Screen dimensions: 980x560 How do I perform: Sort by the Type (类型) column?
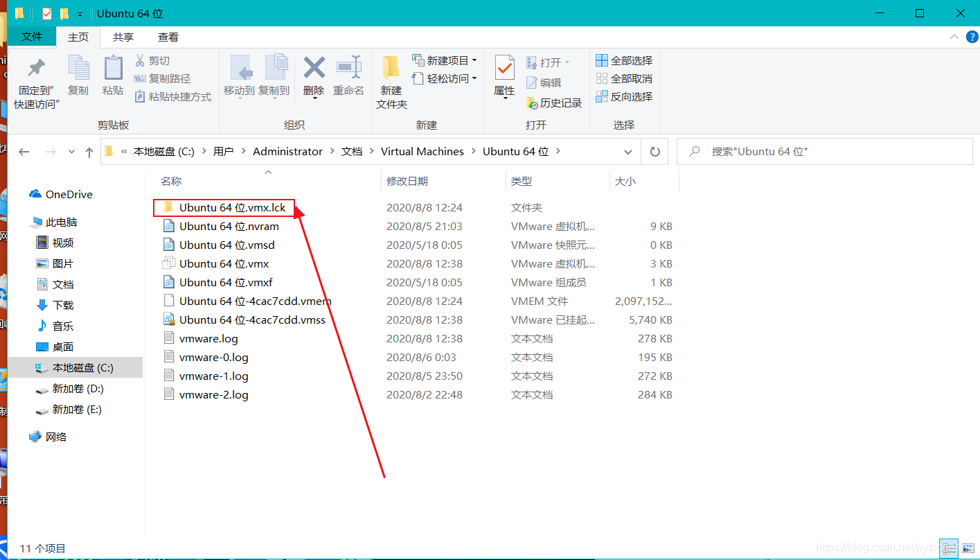(558, 181)
